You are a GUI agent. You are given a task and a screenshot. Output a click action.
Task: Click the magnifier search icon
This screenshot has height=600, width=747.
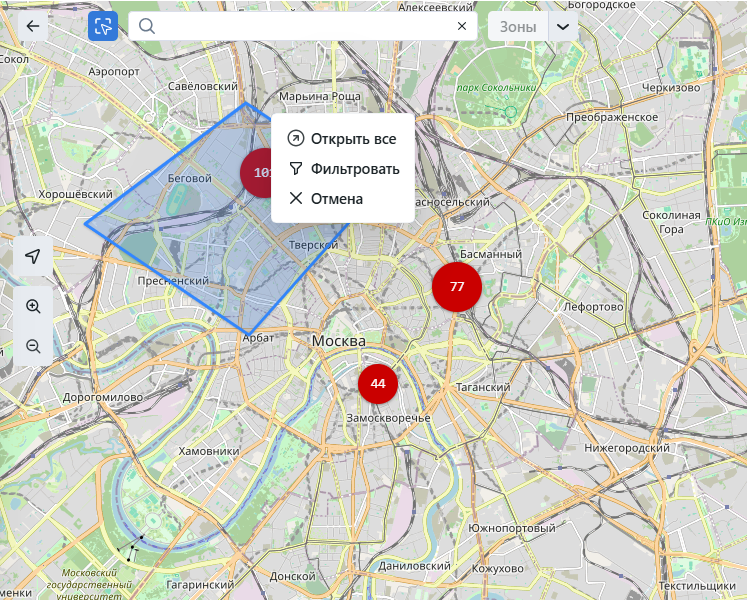click(x=147, y=26)
